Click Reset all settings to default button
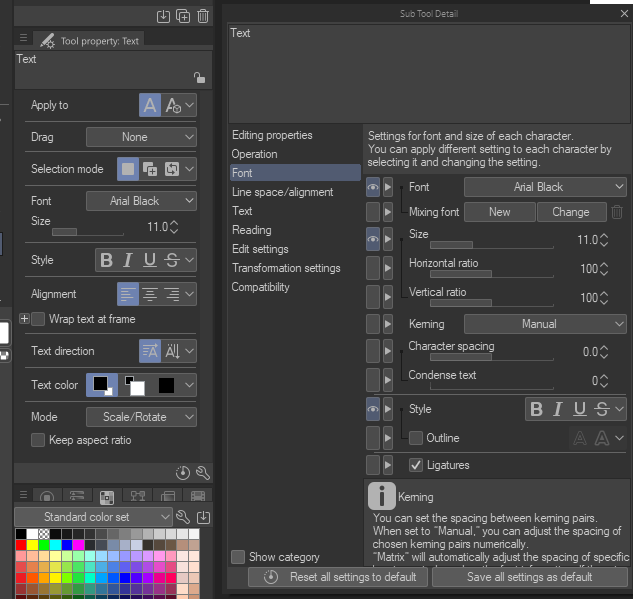This screenshot has width=633, height=599. tap(338, 577)
